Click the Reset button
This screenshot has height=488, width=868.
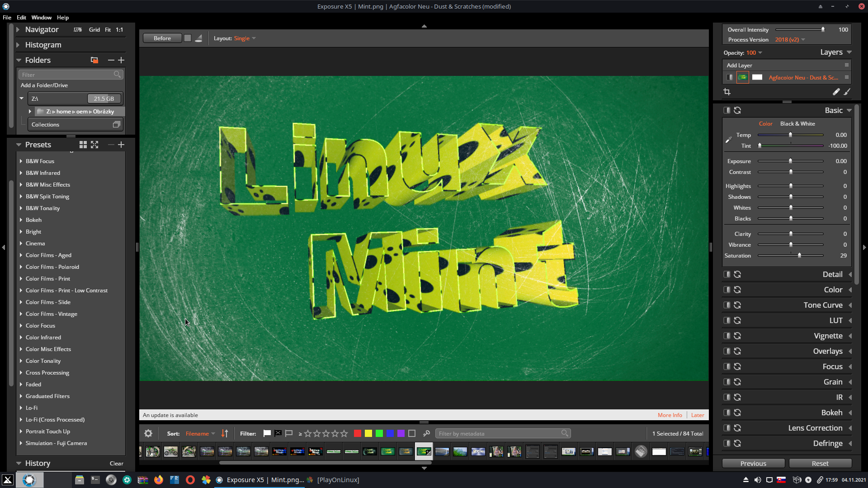point(820,464)
